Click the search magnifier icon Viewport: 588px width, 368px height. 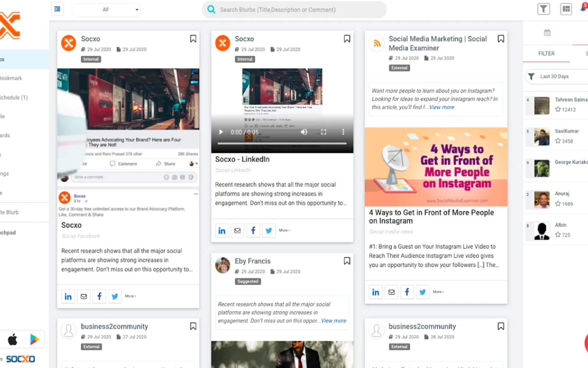(211, 10)
